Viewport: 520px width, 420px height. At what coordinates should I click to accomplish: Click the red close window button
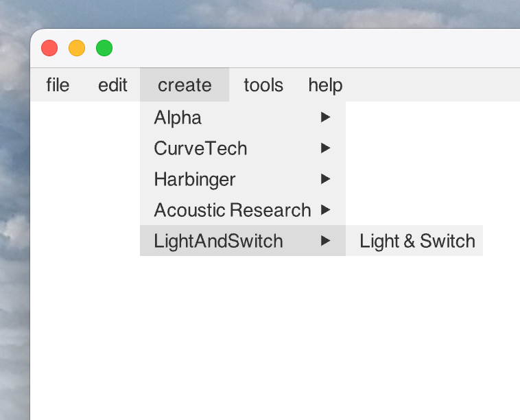click(49, 48)
